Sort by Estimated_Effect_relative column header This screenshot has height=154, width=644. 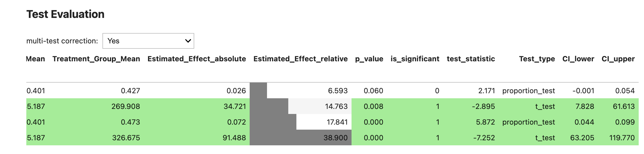pos(300,59)
